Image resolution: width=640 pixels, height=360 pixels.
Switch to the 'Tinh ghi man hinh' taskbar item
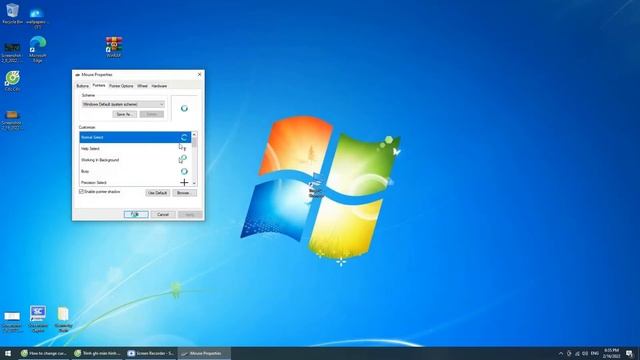coord(98,353)
